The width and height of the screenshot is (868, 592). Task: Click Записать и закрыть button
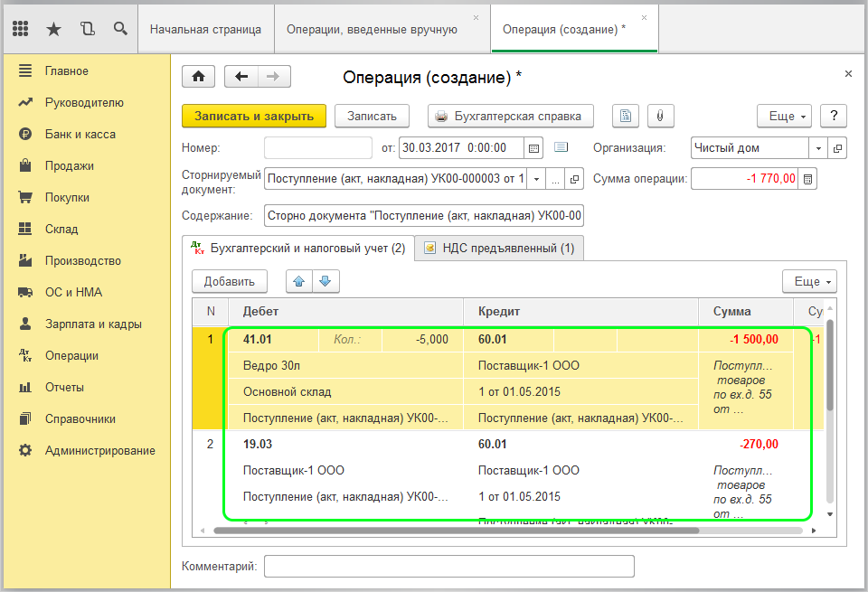point(254,116)
